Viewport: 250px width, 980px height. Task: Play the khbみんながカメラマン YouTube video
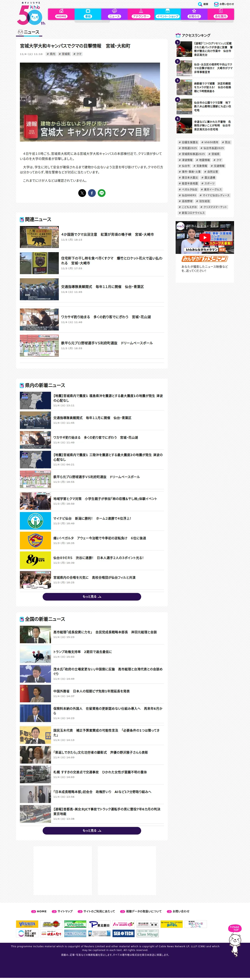(204, 237)
